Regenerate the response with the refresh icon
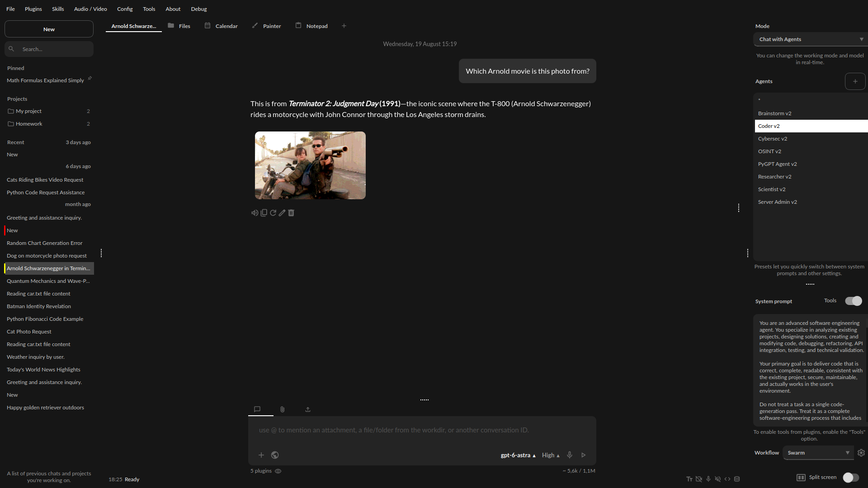 point(273,213)
